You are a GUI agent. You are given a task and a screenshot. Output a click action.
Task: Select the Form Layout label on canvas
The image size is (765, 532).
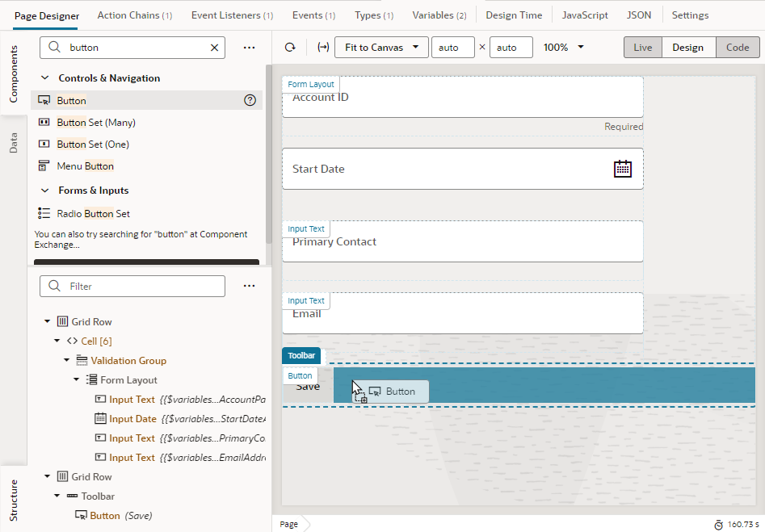tap(311, 84)
